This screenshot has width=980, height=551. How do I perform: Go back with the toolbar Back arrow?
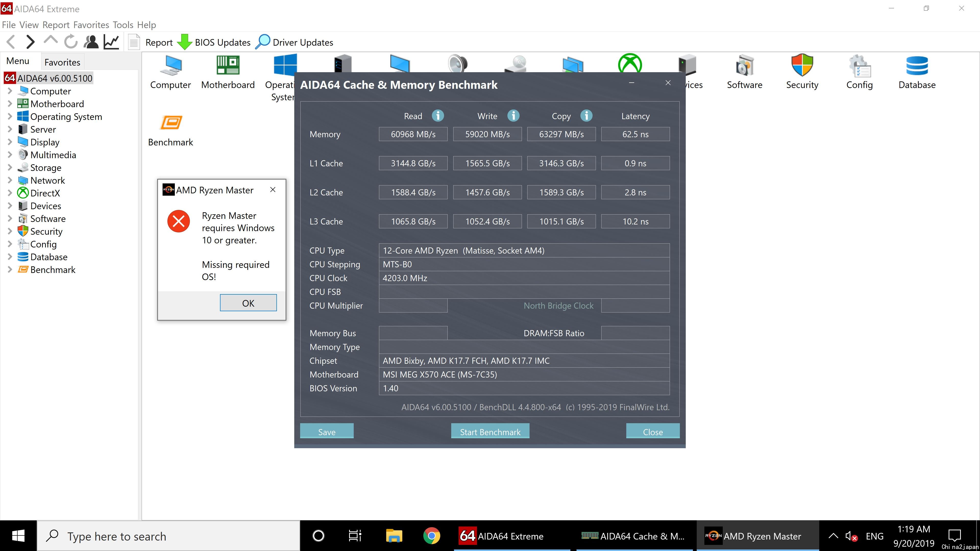(x=11, y=42)
